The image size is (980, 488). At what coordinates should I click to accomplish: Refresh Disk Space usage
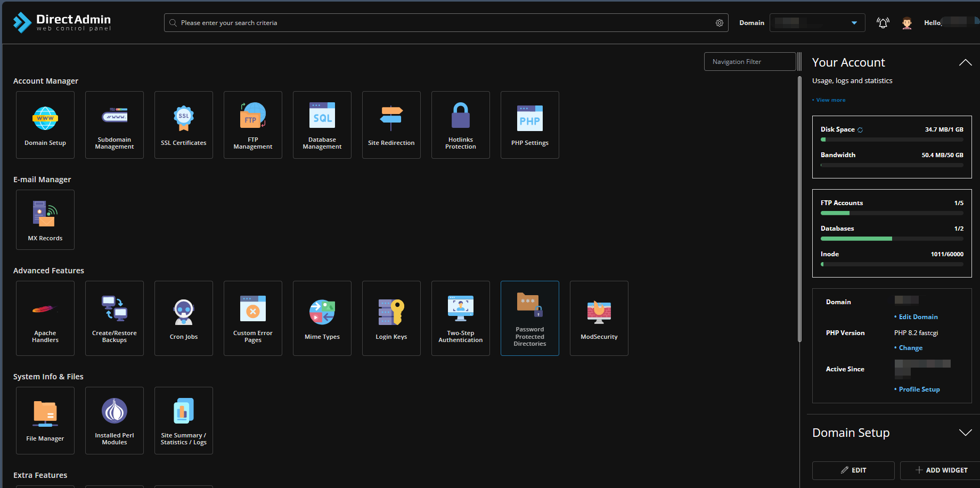coord(860,130)
